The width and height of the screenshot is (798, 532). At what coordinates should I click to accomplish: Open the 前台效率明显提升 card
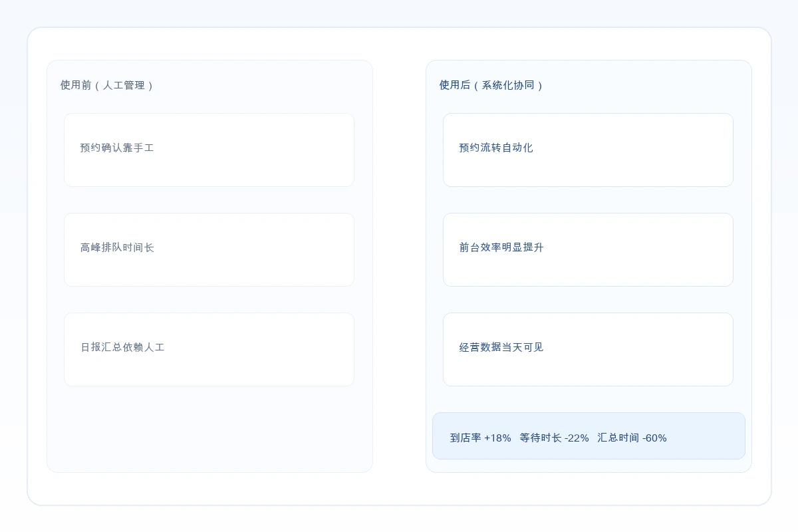tap(501, 247)
